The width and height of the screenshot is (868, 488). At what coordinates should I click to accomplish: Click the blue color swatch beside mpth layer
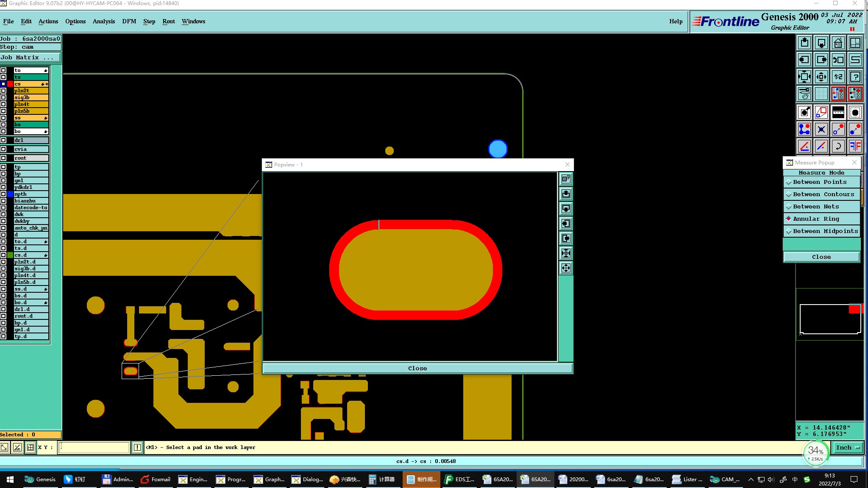[10, 194]
